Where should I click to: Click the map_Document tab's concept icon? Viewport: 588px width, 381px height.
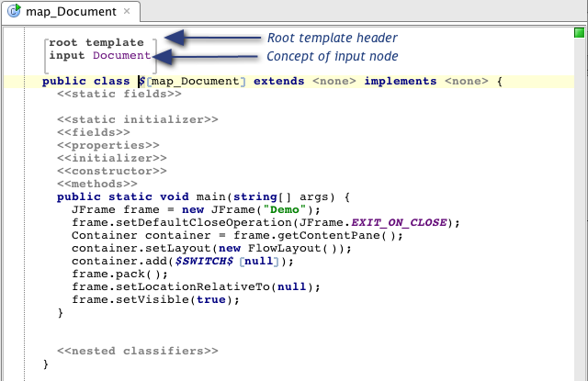coord(14,11)
